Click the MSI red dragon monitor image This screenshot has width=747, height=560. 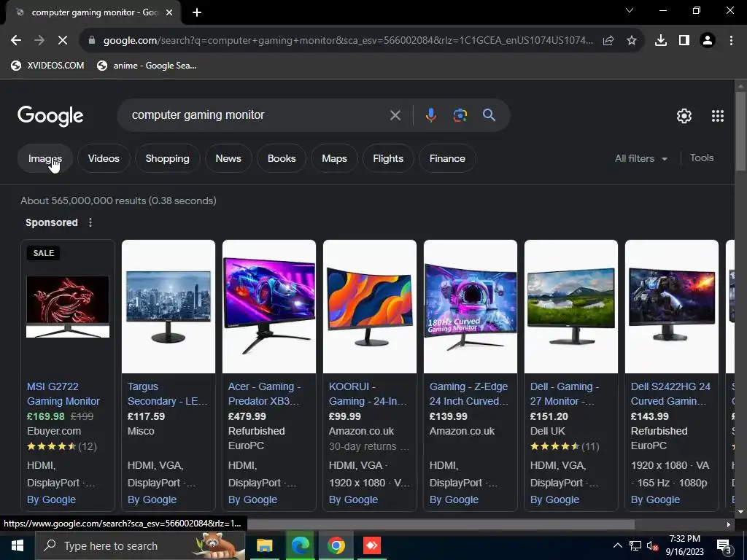coord(68,307)
